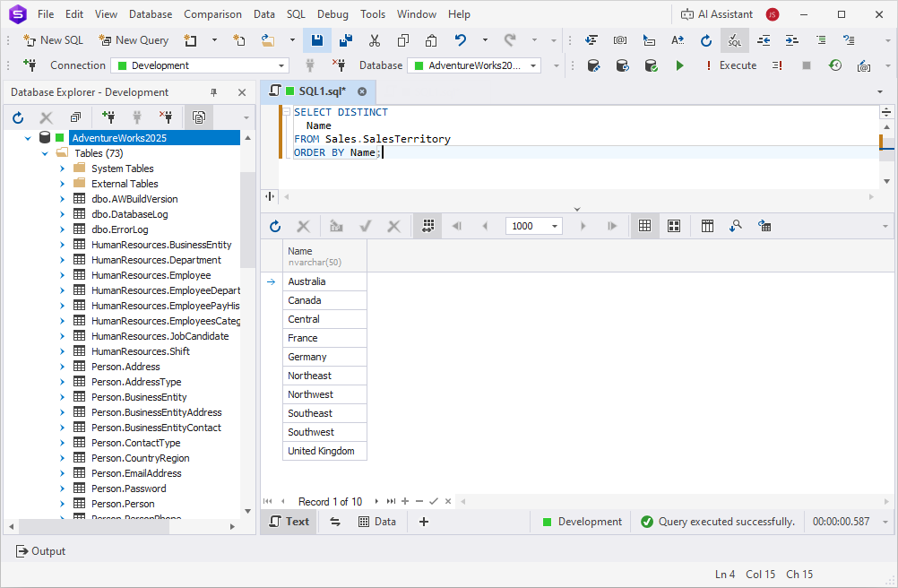Open the Output panel
This screenshot has height=588, width=898.
[x=40, y=551]
